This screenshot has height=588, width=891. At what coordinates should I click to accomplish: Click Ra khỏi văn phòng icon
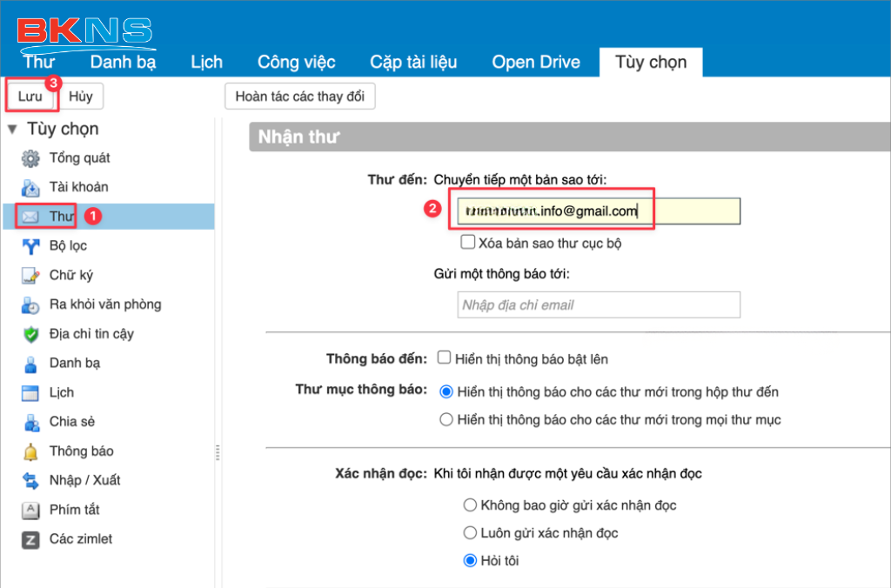[30, 305]
